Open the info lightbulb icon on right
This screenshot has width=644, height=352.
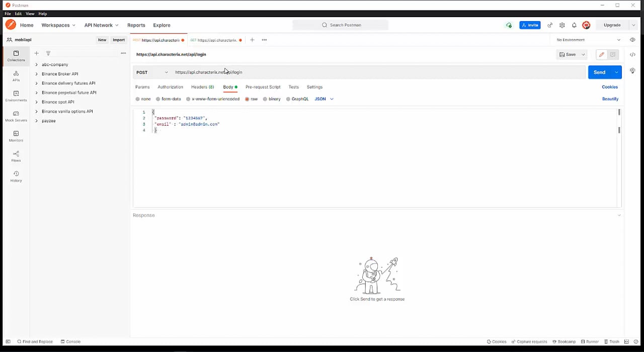pos(632,71)
